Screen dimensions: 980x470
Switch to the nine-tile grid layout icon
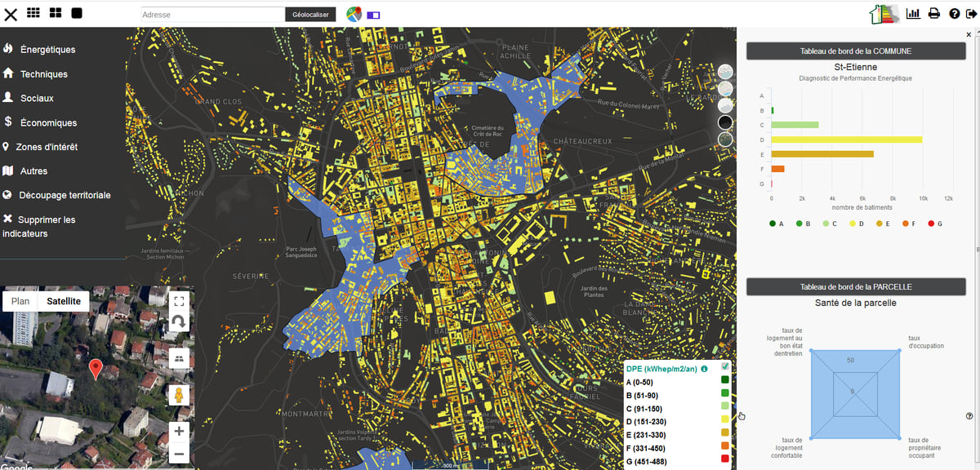pos(33,13)
